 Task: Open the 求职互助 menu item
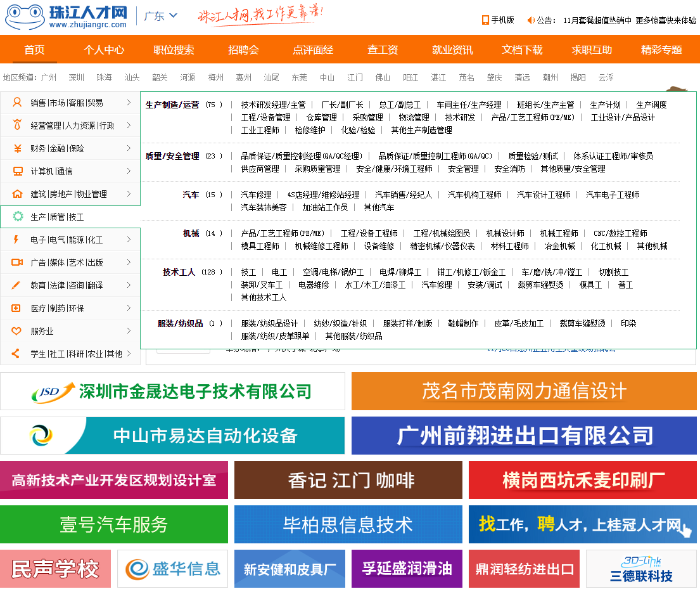(592, 49)
